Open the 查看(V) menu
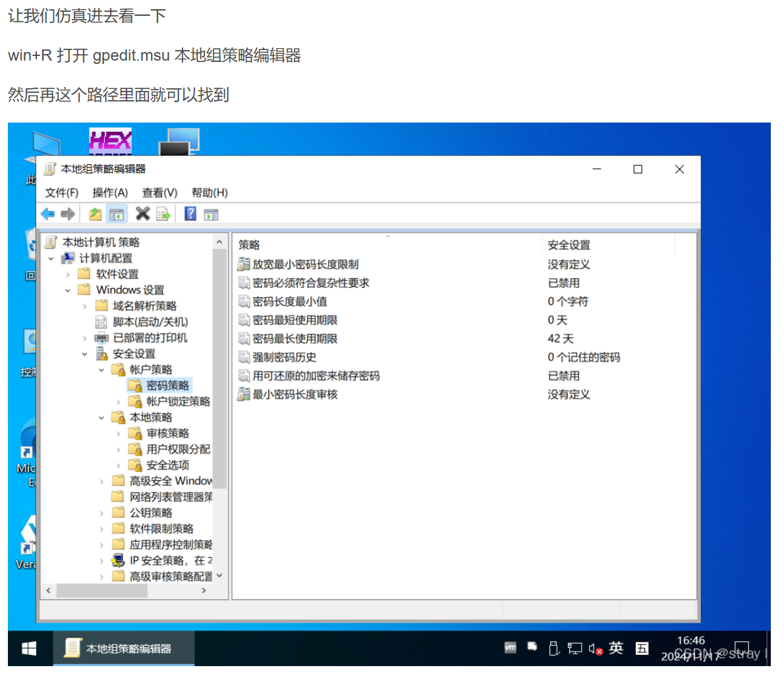Image resolution: width=784 pixels, height=676 pixels. (159, 192)
